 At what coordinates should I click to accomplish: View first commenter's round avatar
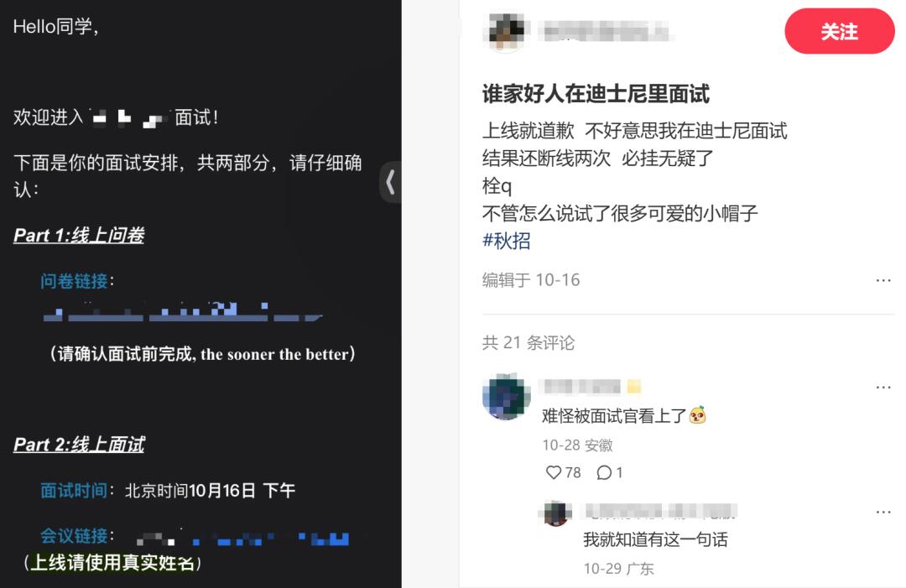(506, 396)
